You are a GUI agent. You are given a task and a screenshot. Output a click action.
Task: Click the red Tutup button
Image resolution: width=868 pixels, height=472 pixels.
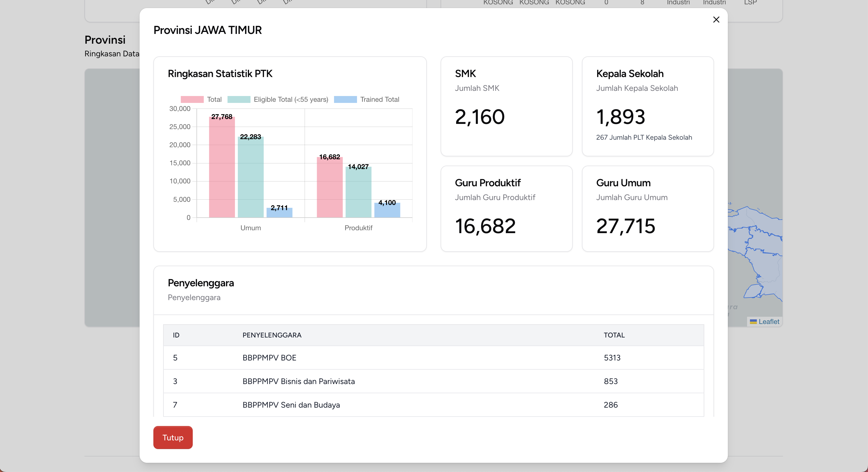point(173,437)
